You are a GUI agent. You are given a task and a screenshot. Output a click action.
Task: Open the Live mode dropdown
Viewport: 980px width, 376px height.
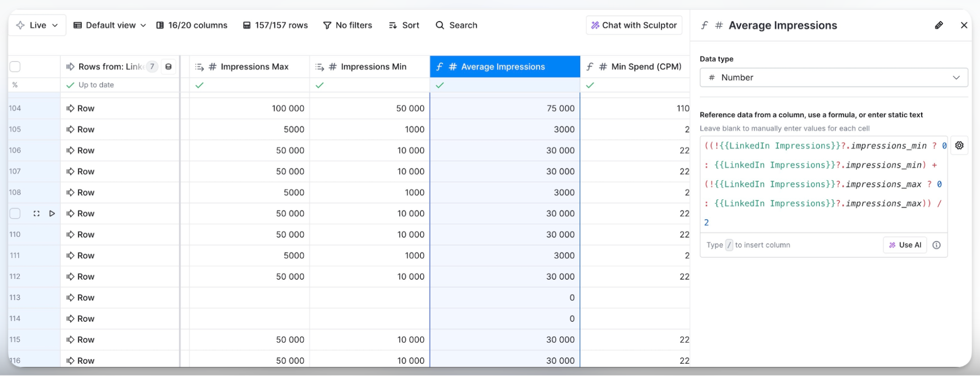coord(37,25)
